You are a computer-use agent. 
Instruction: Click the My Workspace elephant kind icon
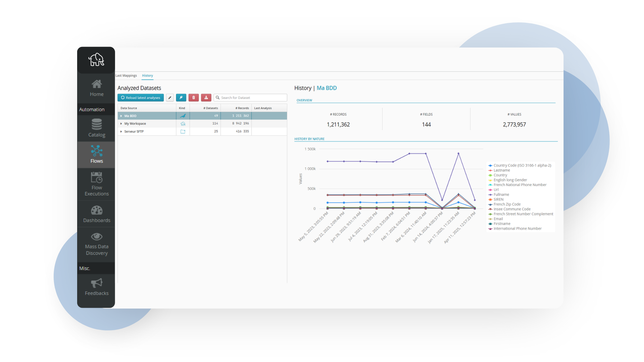point(183,124)
